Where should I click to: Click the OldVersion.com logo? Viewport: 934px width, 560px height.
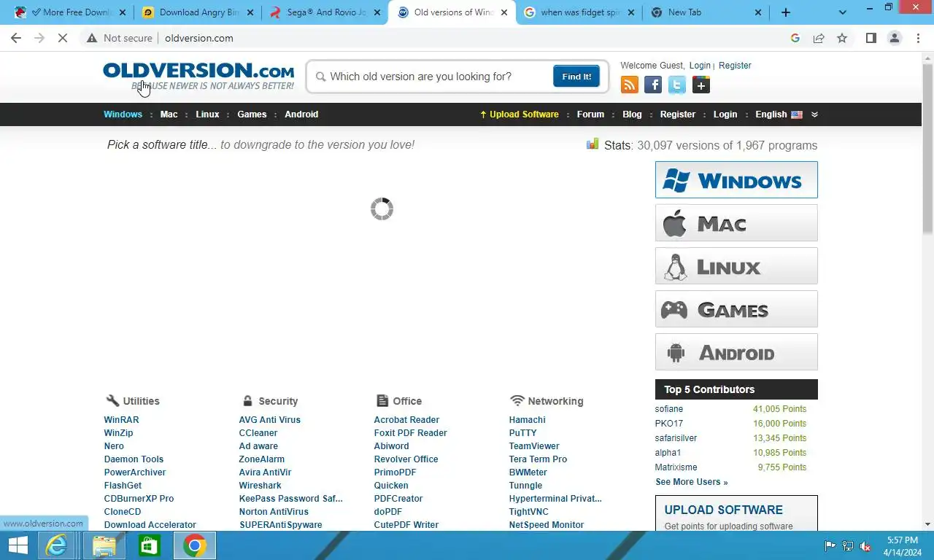(x=198, y=76)
